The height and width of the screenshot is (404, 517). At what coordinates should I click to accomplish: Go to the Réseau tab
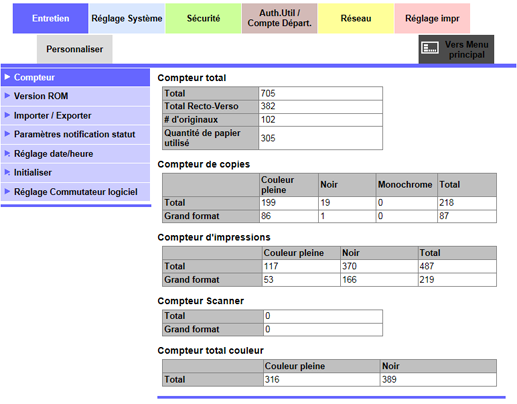pos(356,18)
